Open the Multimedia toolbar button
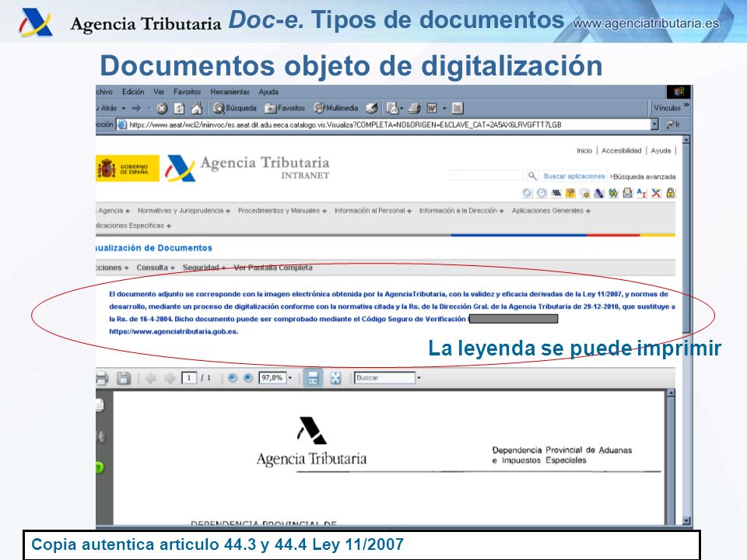Screen dimensions: 747x560 pyautogui.click(x=336, y=108)
